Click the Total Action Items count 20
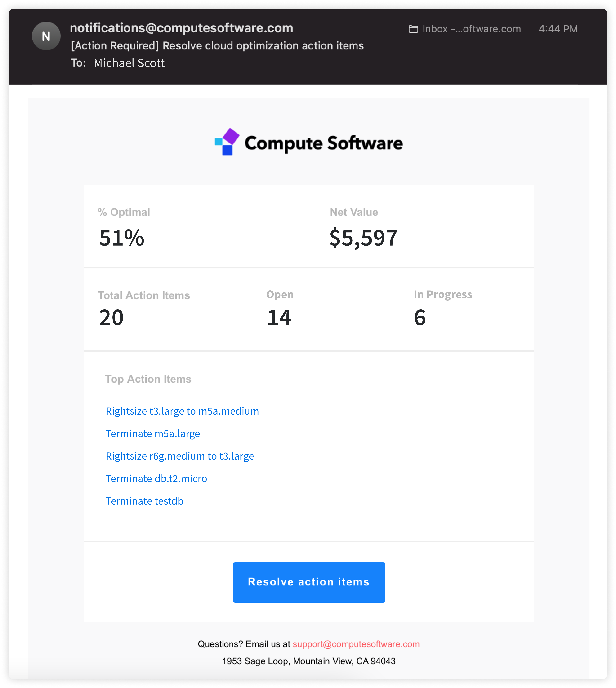 click(111, 317)
